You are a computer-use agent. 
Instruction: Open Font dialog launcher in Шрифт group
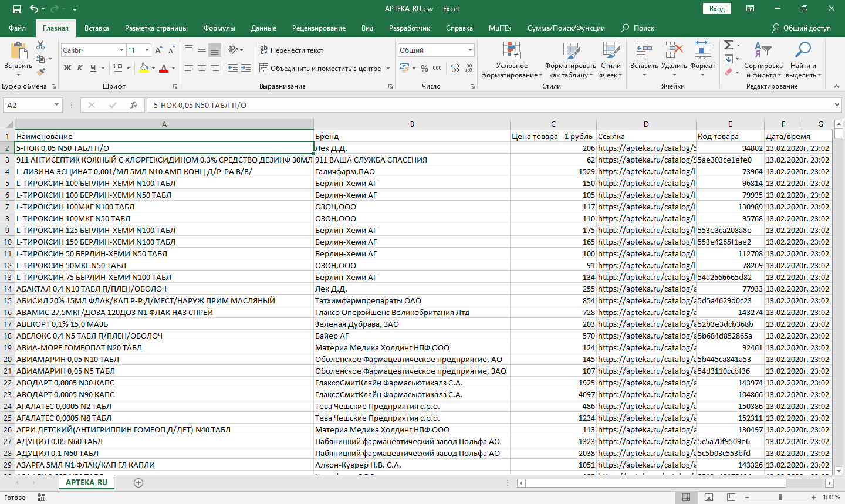click(x=174, y=86)
